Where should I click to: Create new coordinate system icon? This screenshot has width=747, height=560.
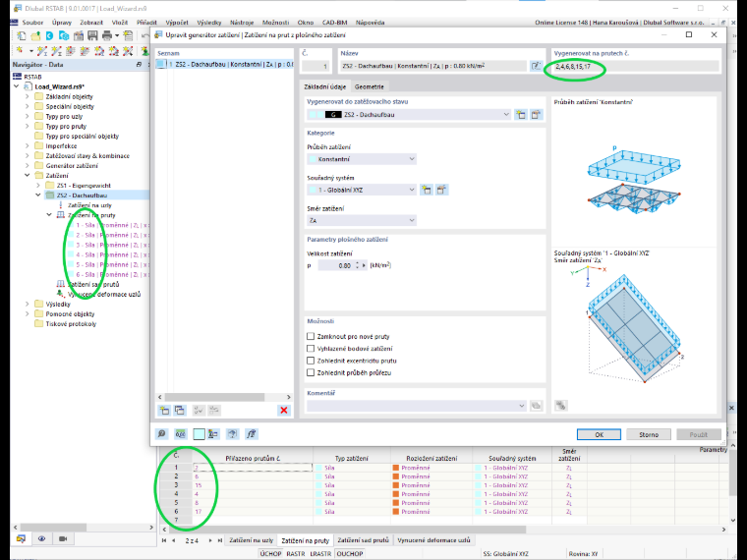point(427,190)
